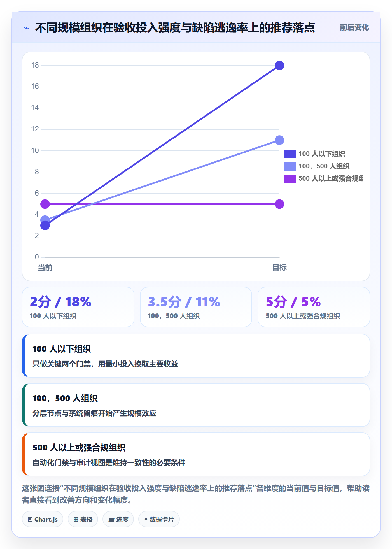392x549 pixels.
Task: Click the light blue target point at 11
Action: 279,140
